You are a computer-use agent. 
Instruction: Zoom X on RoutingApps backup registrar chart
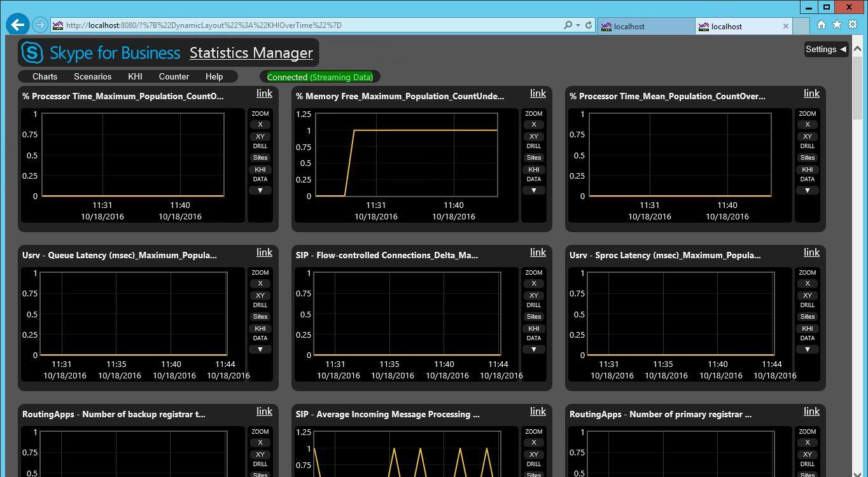click(260, 443)
